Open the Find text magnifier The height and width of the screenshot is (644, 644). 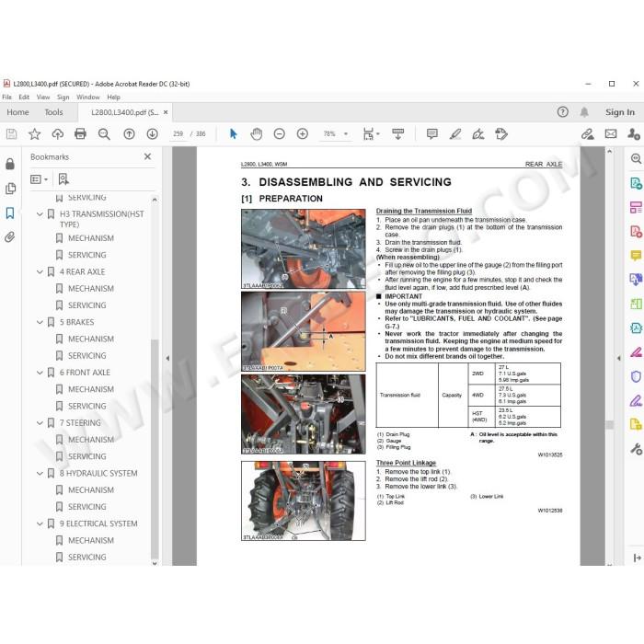pyautogui.click(x=104, y=134)
